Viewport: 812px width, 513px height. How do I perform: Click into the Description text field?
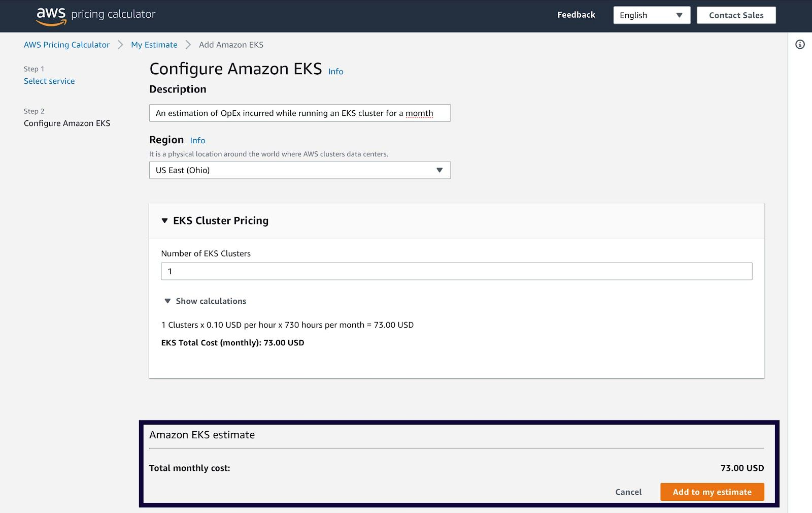tap(299, 113)
